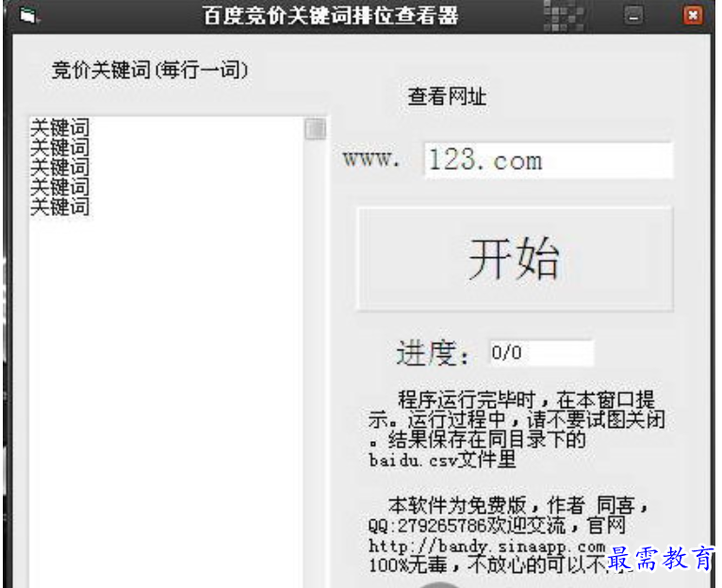
Task: Click the 竞价关键词(每行一词) label
Action: [150, 70]
